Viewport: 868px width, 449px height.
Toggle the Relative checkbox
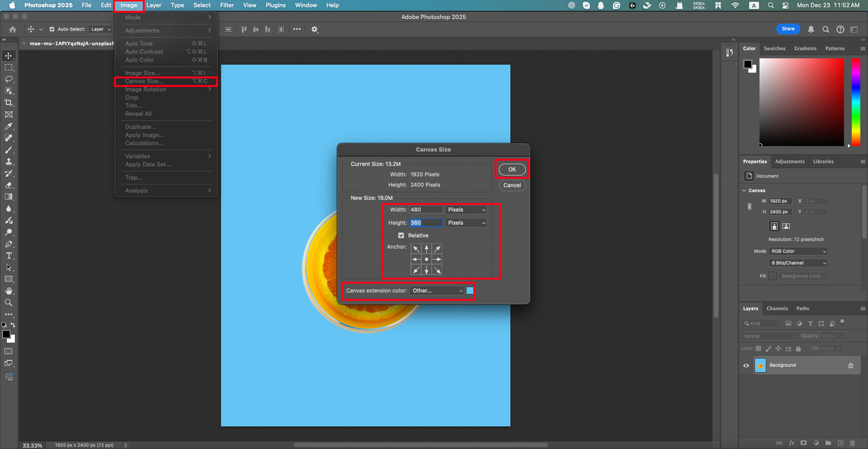[401, 235]
